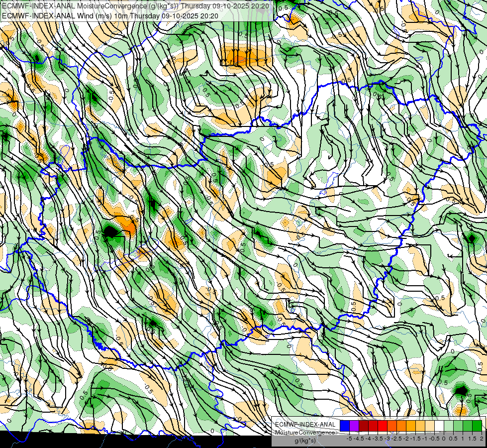Click the legend label MoistureConvergence
Viewport: 487px width, 448px height.
[305, 433]
